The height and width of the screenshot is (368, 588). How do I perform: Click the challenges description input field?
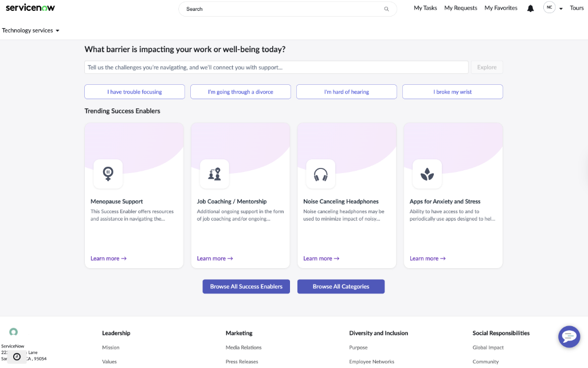click(276, 68)
